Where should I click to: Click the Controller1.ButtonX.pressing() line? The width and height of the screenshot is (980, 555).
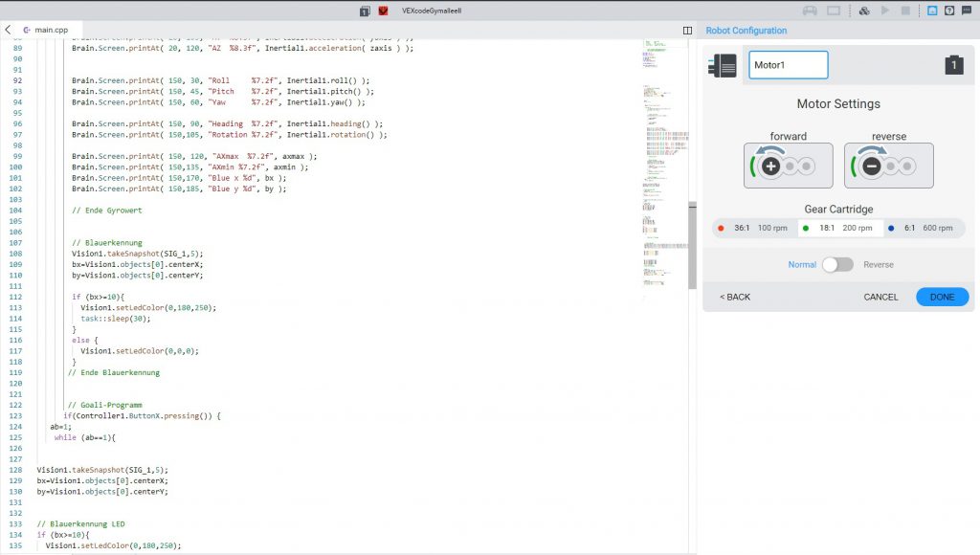point(142,415)
